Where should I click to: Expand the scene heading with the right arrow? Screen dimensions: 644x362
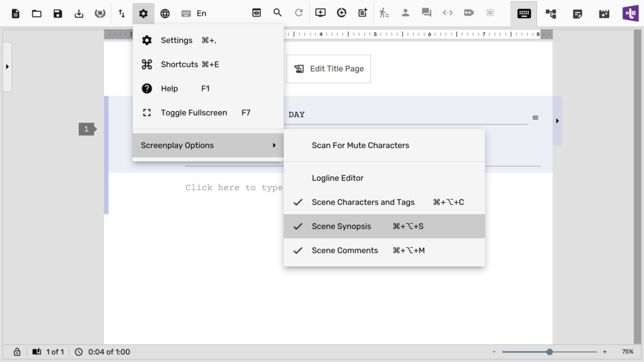point(557,121)
